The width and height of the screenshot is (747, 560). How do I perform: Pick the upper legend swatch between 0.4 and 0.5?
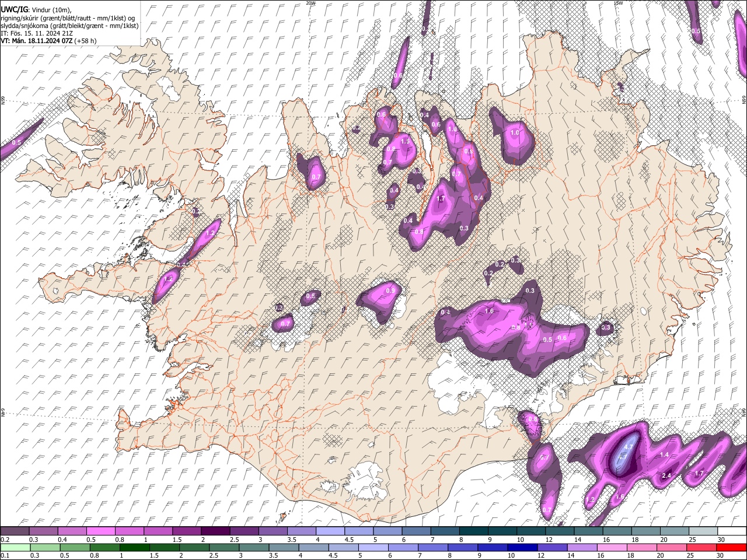pos(72,531)
